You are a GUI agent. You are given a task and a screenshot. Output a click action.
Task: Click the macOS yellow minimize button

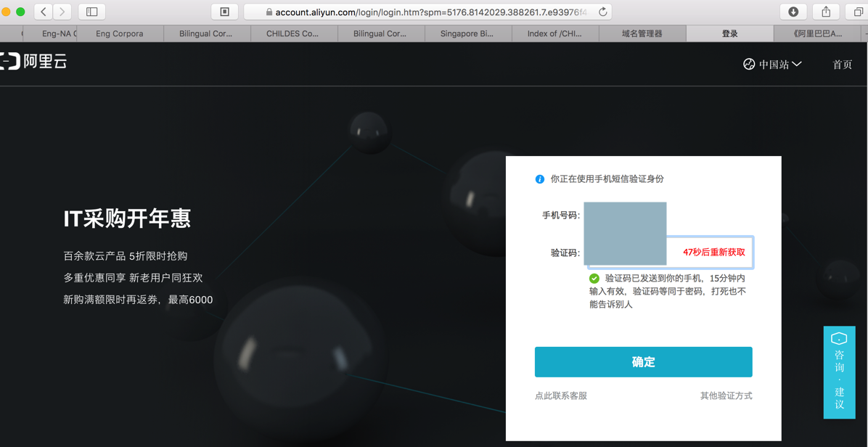coord(6,12)
